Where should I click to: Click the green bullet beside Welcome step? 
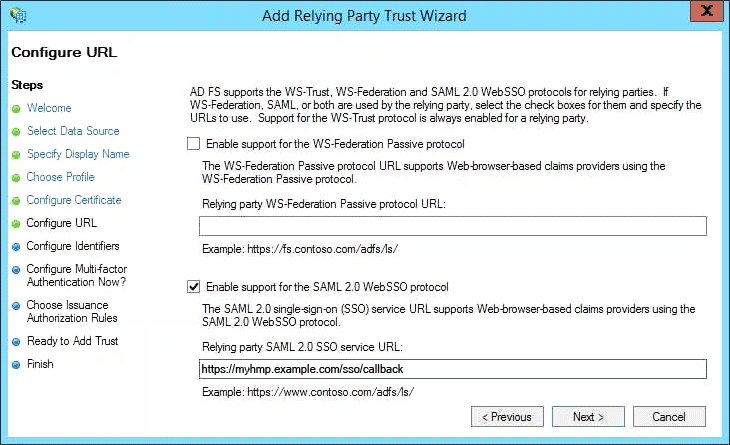pyautogui.click(x=16, y=108)
